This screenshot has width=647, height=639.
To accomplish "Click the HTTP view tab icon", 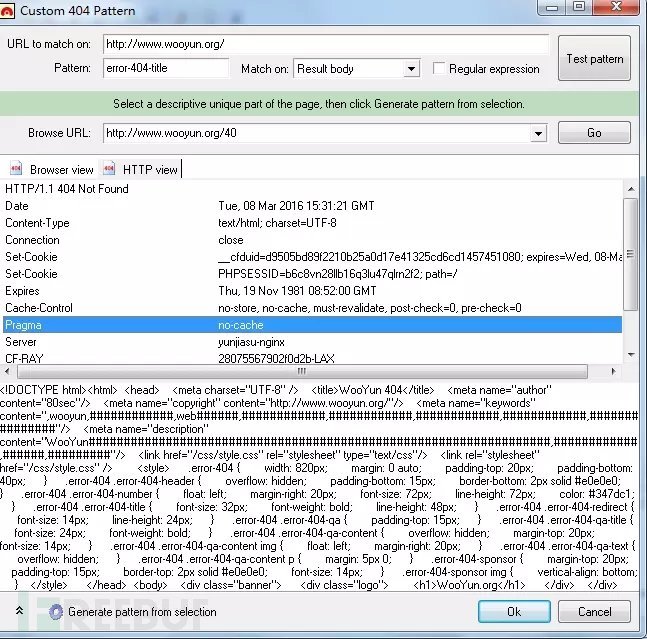I will pos(109,168).
